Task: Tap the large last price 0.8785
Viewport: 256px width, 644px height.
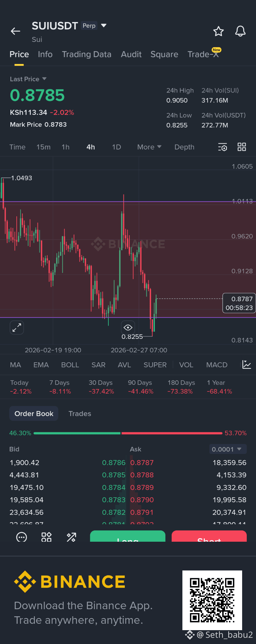Action: pos(37,96)
